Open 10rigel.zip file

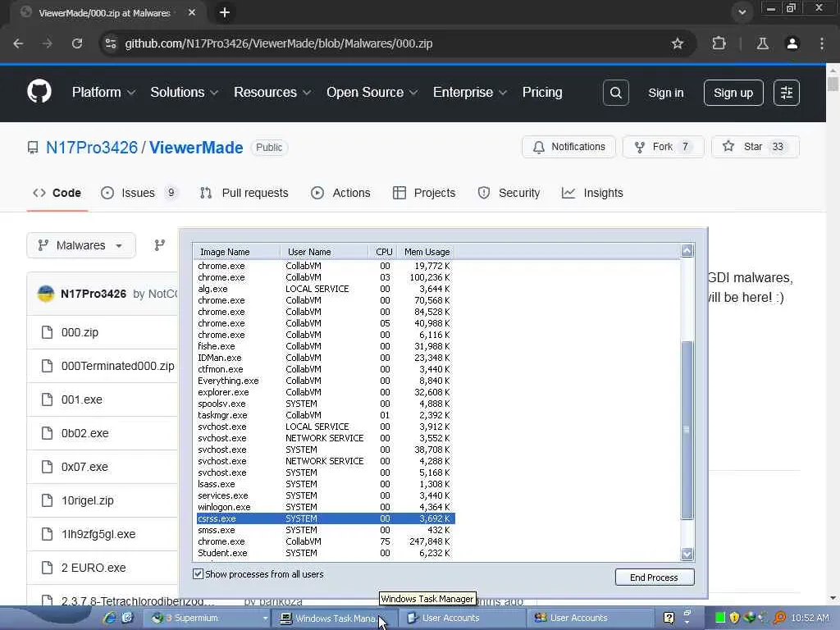(x=87, y=500)
